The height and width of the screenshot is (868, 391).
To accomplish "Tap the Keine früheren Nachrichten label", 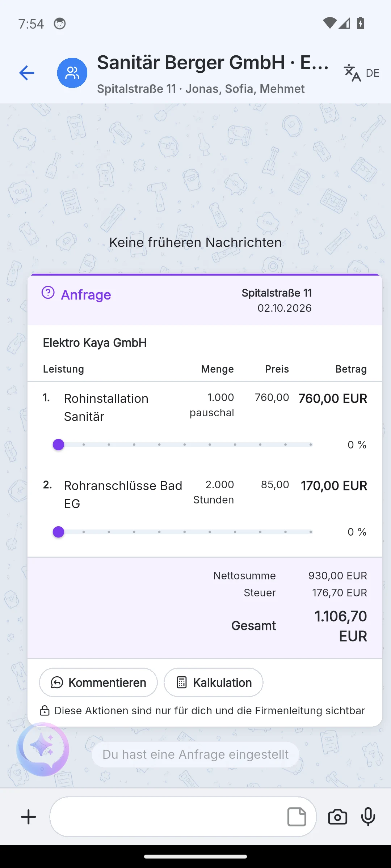I will coord(195,242).
